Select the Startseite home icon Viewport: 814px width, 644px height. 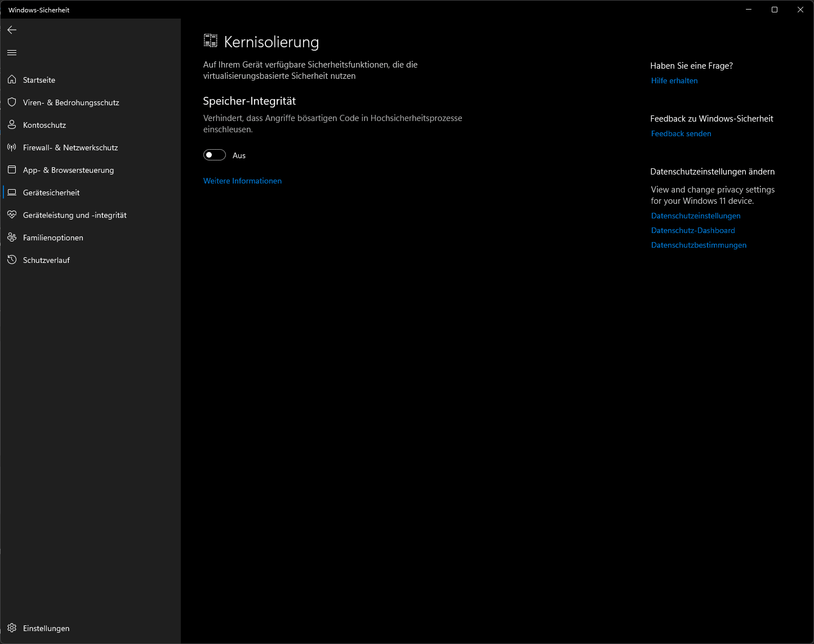12,80
